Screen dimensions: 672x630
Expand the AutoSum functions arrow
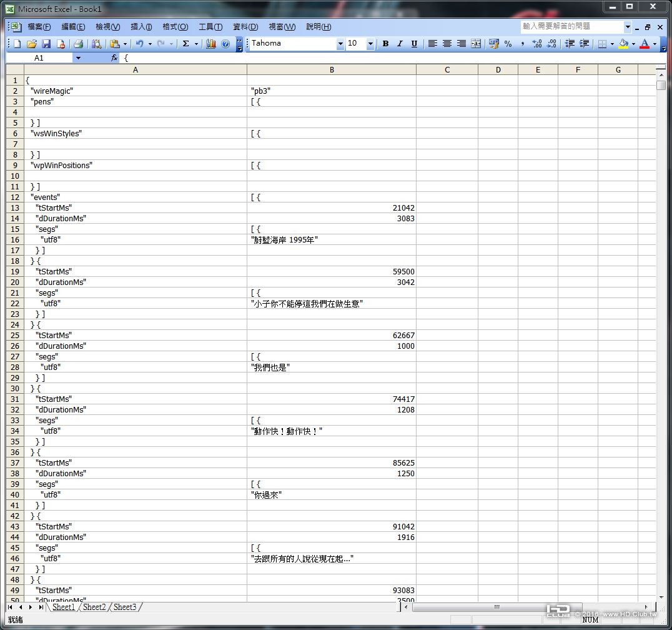[x=196, y=44]
